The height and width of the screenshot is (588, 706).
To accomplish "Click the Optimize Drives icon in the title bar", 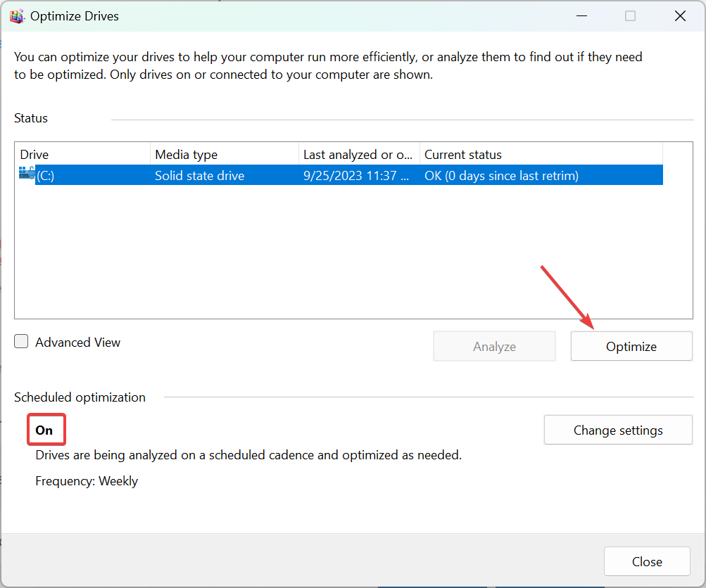I will [17, 15].
